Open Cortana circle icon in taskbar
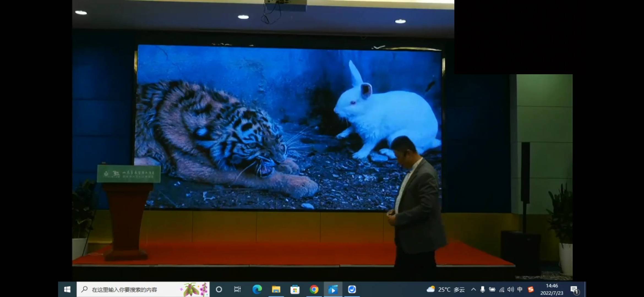 pyautogui.click(x=219, y=289)
